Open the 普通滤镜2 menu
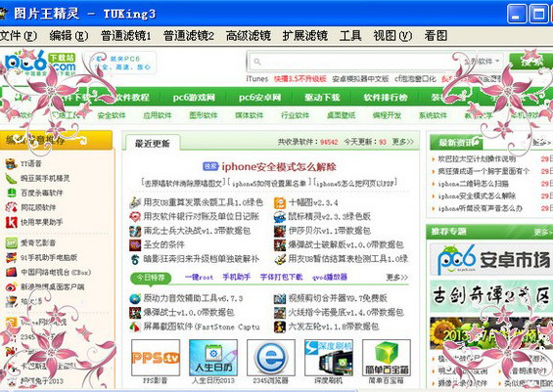Viewport: 553px width, 392px height. (189, 35)
